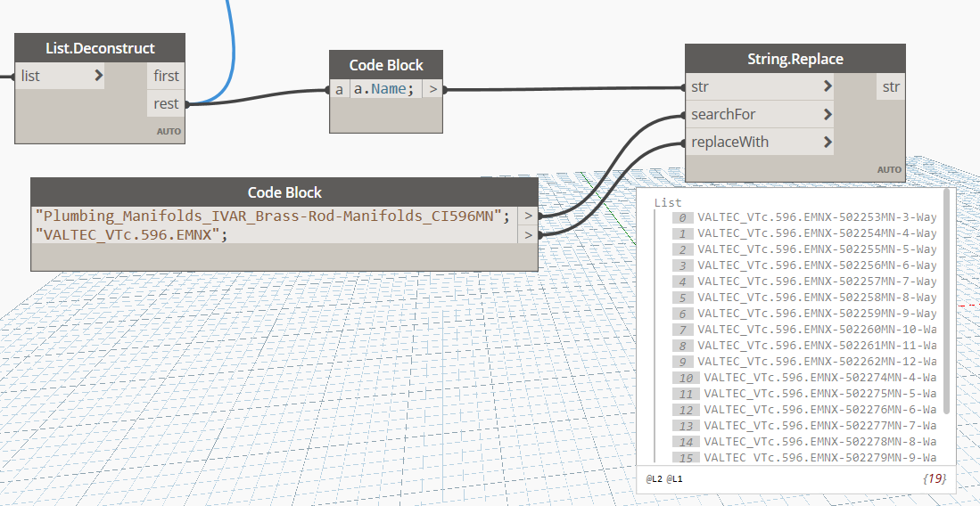Click the @L2 list level label
The image size is (980, 506).
point(654,479)
